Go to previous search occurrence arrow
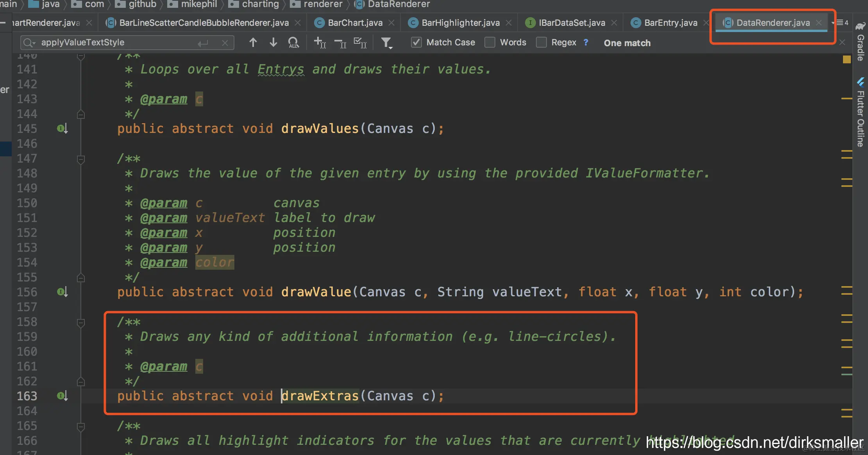The height and width of the screenshot is (455, 868). (x=253, y=42)
